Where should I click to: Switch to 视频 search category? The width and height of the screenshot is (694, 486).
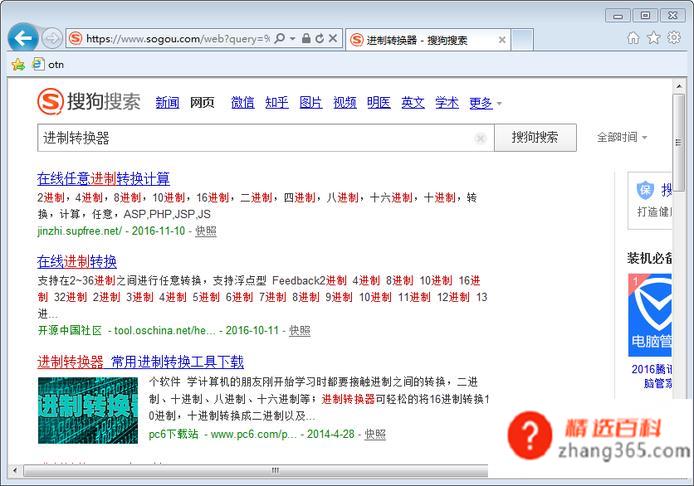(x=345, y=103)
